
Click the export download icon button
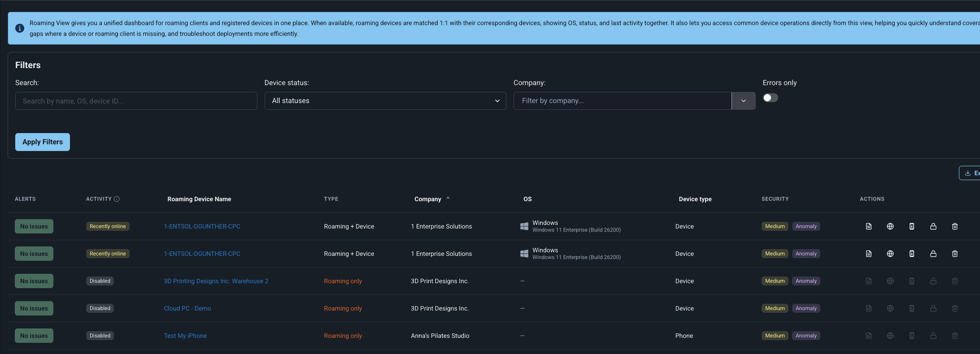[x=970, y=173]
